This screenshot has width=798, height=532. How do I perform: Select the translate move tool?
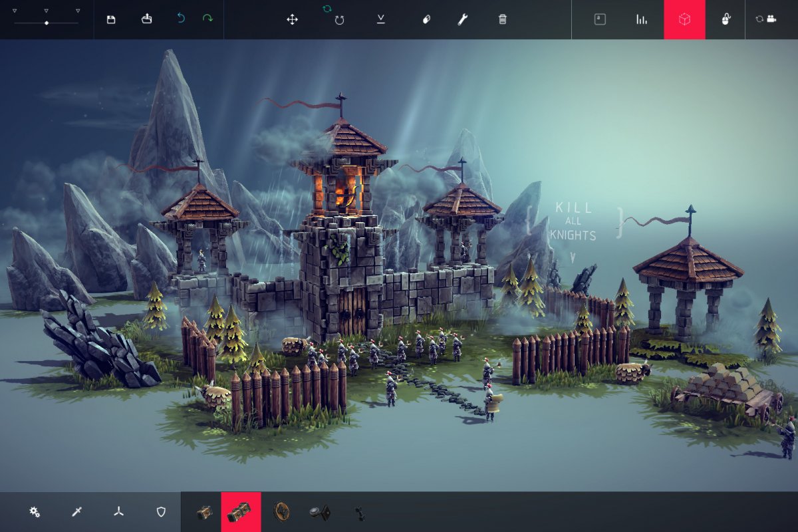tap(292, 19)
